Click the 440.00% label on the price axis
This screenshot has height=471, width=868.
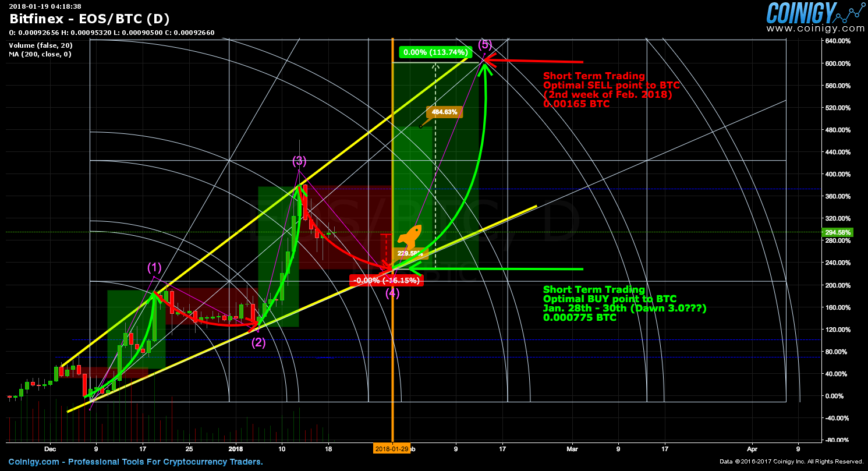839,152
